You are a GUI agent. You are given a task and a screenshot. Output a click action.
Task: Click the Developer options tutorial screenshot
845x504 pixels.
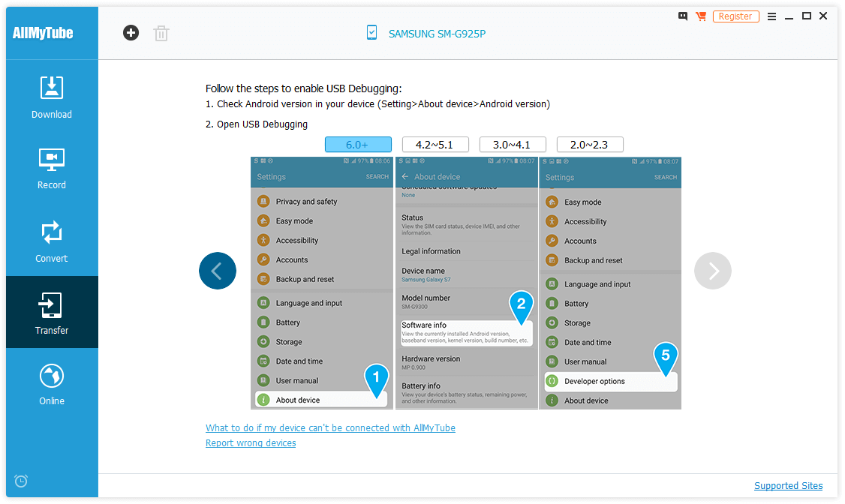coord(610,283)
